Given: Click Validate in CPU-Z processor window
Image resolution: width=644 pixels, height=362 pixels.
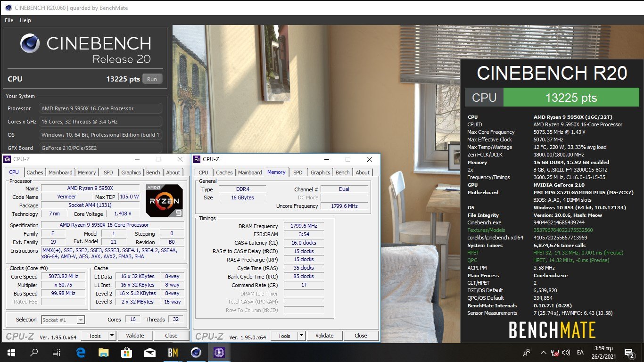Looking at the screenshot, I should (x=135, y=336).
